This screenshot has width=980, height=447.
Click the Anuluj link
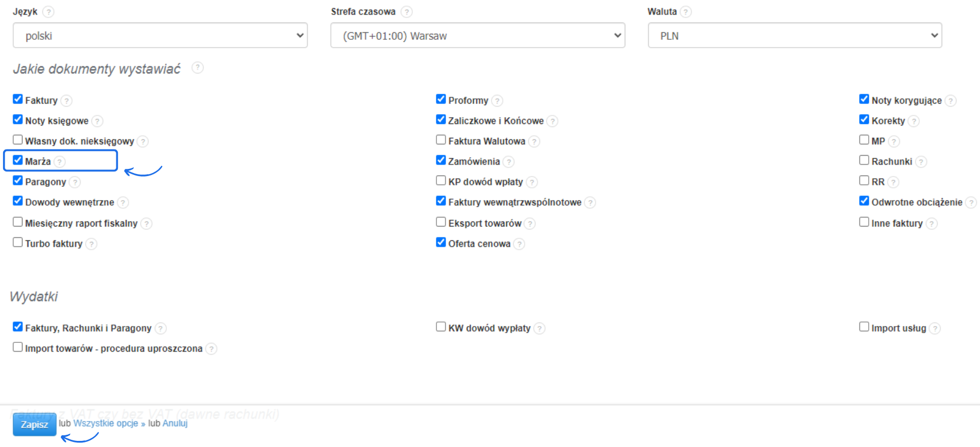click(x=175, y=424)
